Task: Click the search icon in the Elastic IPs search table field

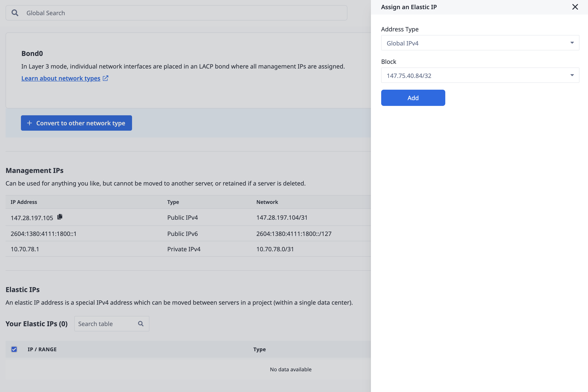Action: (141, 324)
